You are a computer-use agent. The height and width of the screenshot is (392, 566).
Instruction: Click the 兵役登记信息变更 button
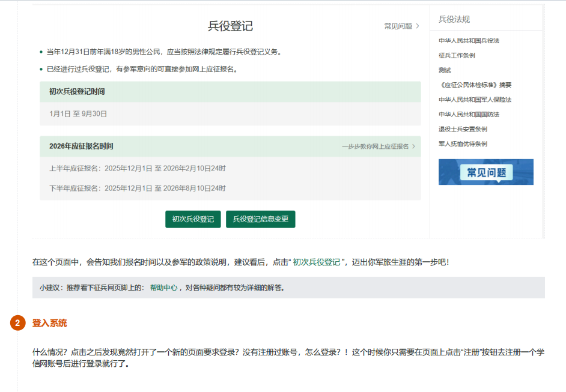click(260, 220)
